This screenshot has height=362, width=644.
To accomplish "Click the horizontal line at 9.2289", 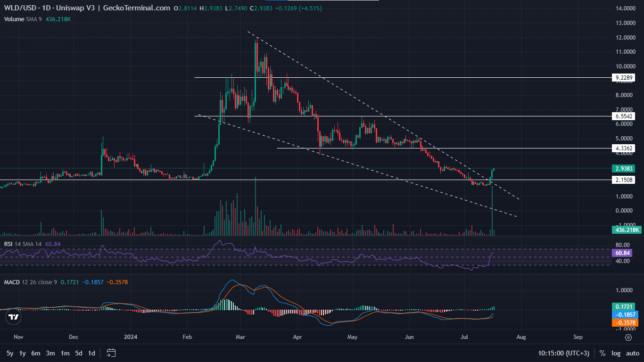I will (403, 77).
